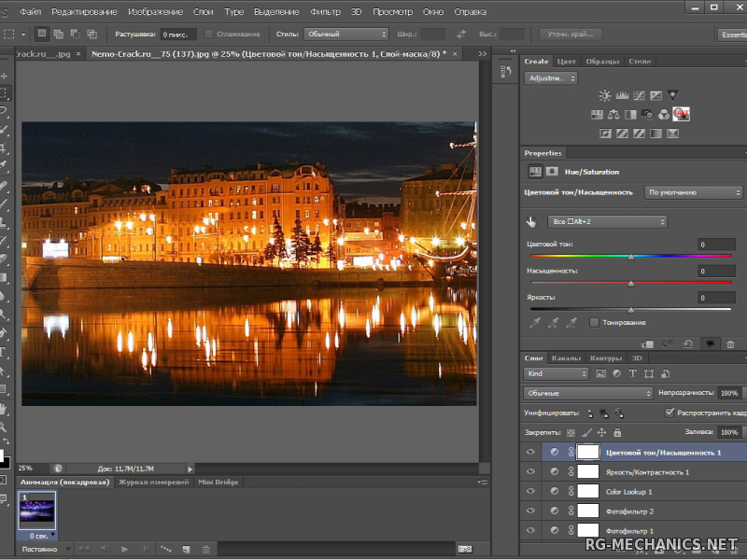Enable the Тонирование checkbox
This screenshot has width=747, height=560.
tap(594, 323)
